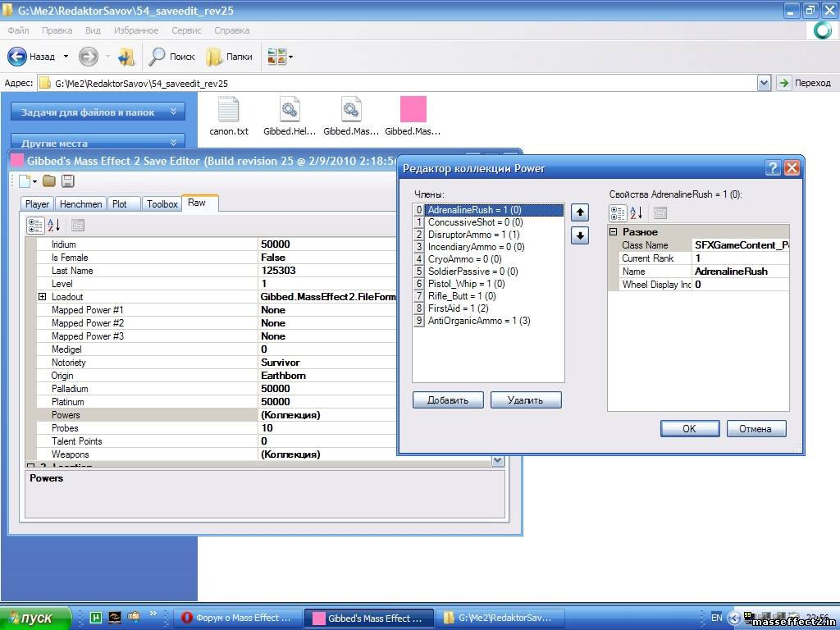Click the Назад back arrow in Explorer

(16, 57)
